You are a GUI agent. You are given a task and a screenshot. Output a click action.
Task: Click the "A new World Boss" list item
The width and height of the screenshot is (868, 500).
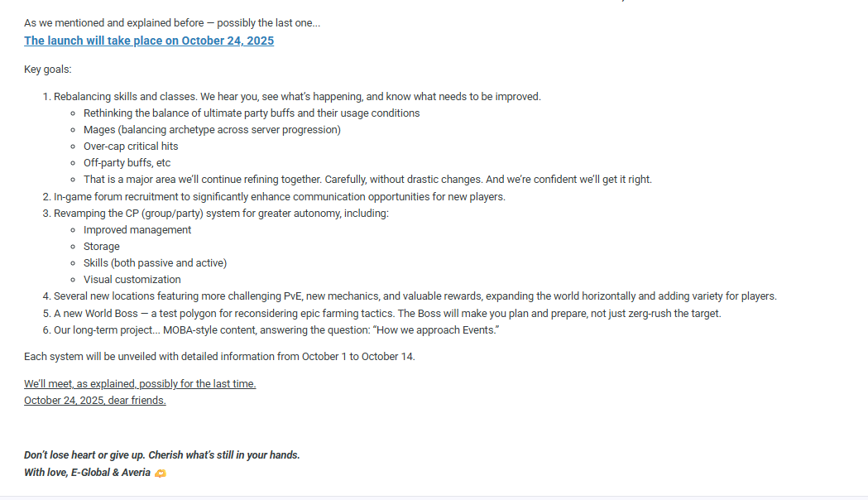[387, 314]
